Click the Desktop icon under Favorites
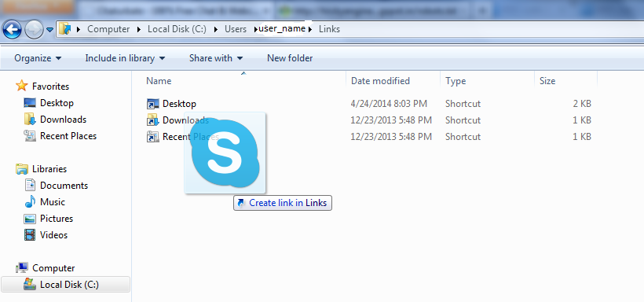This screenshot has width=644, height=302. (x=30, y=103)
